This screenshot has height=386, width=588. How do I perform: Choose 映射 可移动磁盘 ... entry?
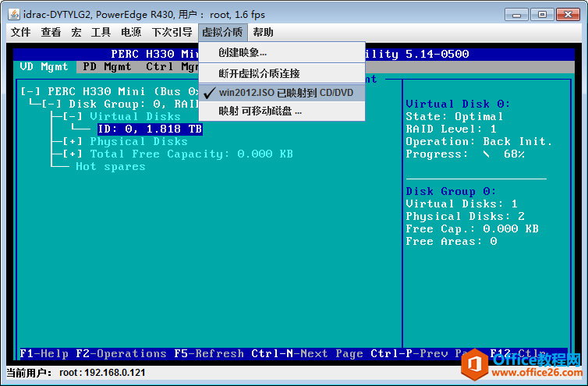point(282,112)
